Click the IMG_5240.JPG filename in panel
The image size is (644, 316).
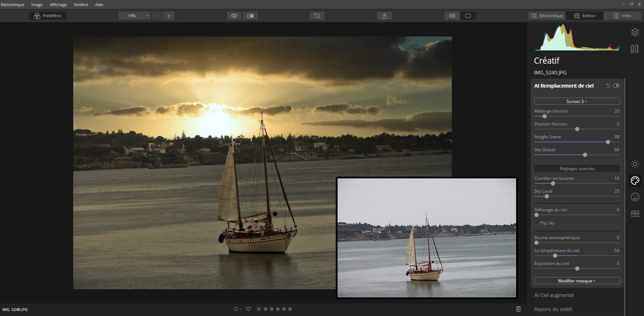(x=550, y=73)
